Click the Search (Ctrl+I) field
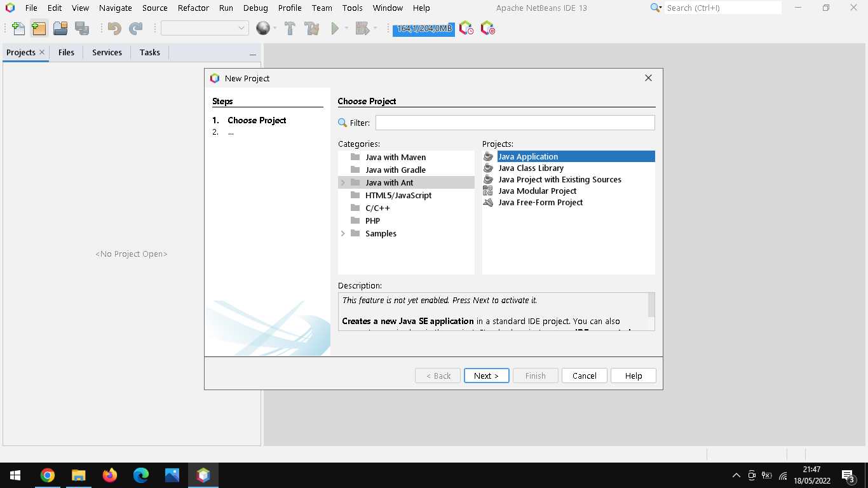 click(x=723, y=8)
